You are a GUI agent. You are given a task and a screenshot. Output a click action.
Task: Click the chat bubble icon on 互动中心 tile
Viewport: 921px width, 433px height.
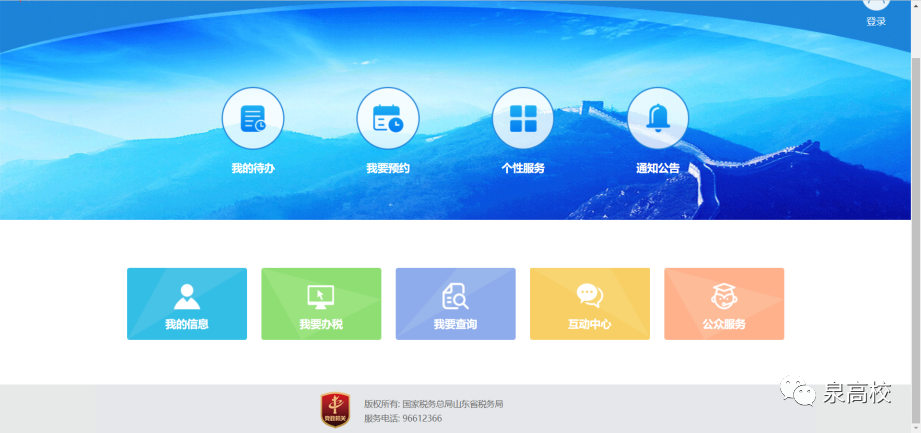coord(589,295)
